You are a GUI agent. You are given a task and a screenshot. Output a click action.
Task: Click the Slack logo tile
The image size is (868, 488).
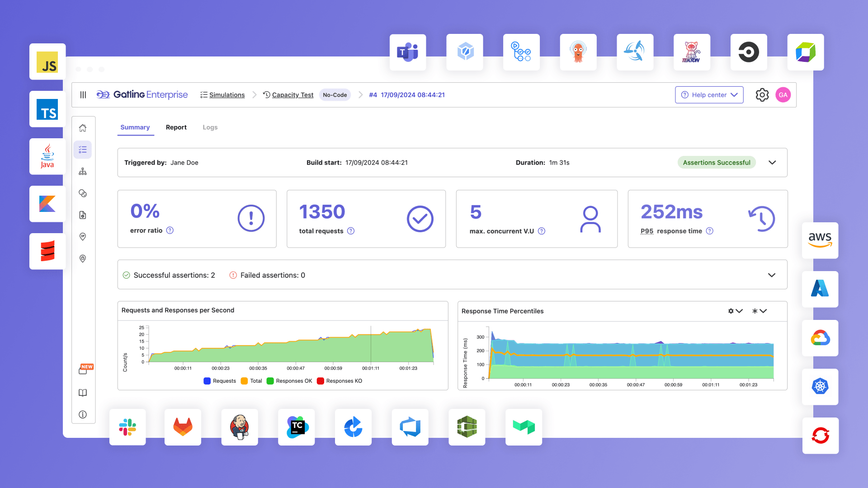click(127, 427)
